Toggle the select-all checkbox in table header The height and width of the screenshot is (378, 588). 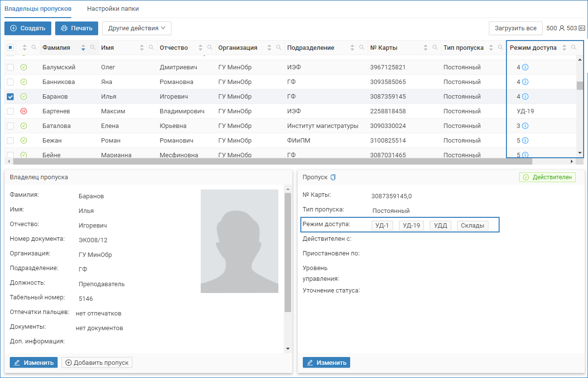coord(10,48)
